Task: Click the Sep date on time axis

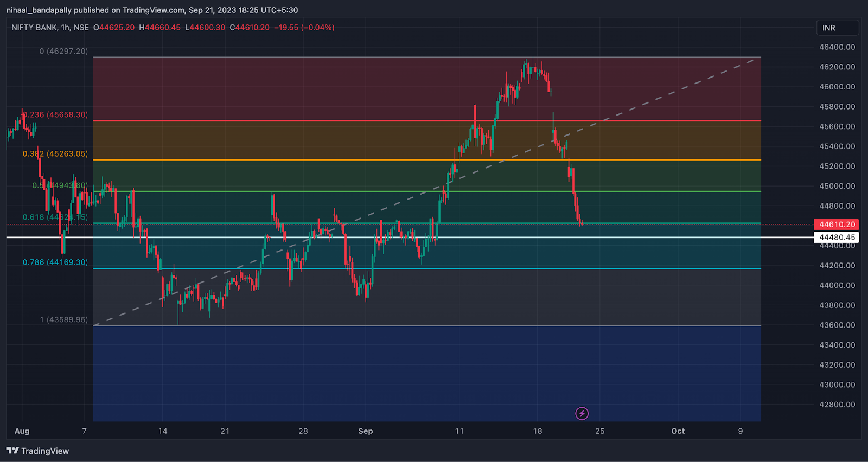Action: click(366, 431)
